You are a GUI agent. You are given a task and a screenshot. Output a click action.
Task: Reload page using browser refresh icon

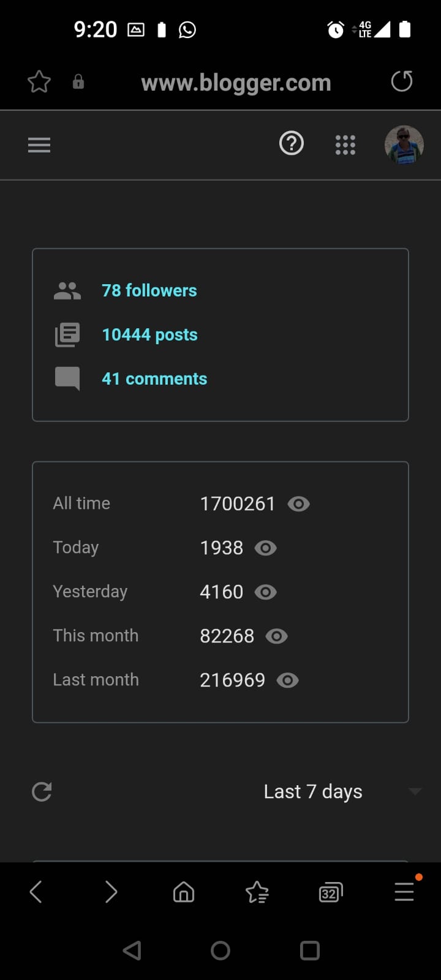click(402, 81)
